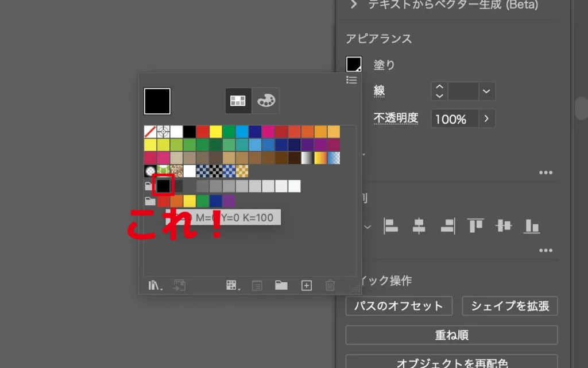This screenshot has width=588, height=368.
Task: Click the horizontal align center icon
Action: click(x=419, y=226)
